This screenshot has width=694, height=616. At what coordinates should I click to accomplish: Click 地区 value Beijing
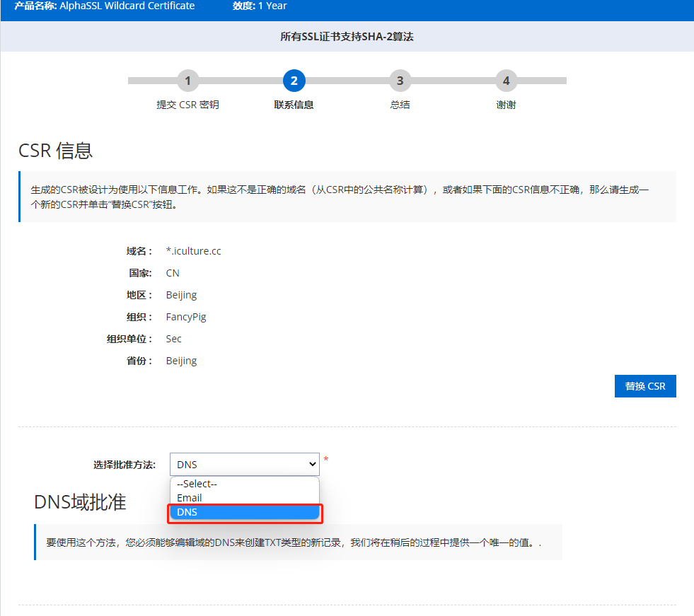[182, 295]
